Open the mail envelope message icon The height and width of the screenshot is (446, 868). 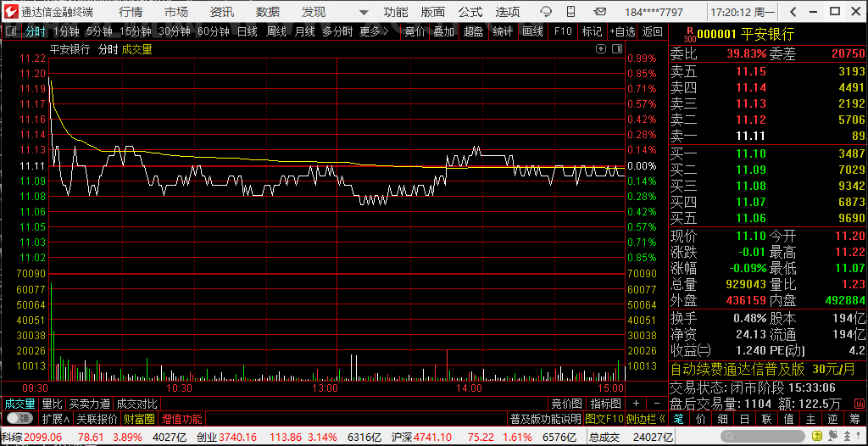(x=599, y=12)
